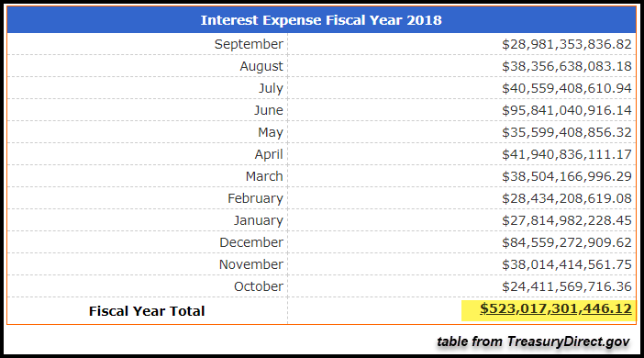Select the January month label

[259, 220]
